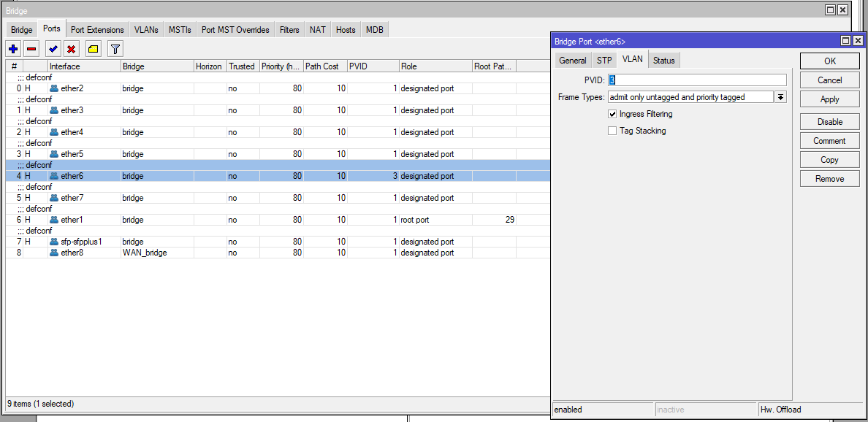Click the Disable button in dialog

(830, 122)
